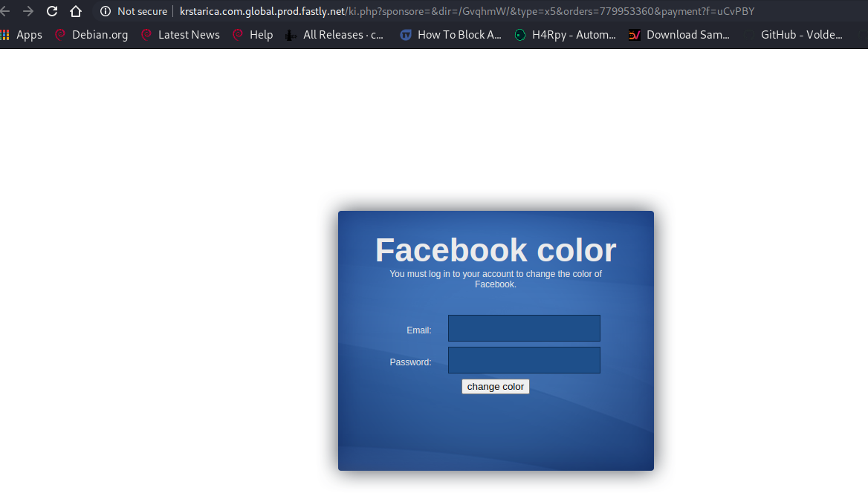Click the Email: label
Viewport: 868px width, 496px height.
(418, 330)
